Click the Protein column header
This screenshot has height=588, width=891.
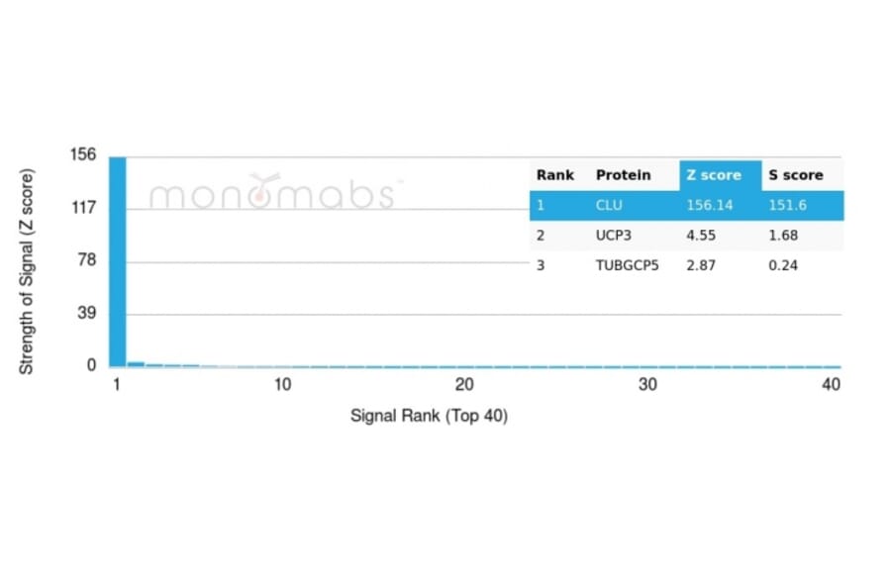click(623, 175)
